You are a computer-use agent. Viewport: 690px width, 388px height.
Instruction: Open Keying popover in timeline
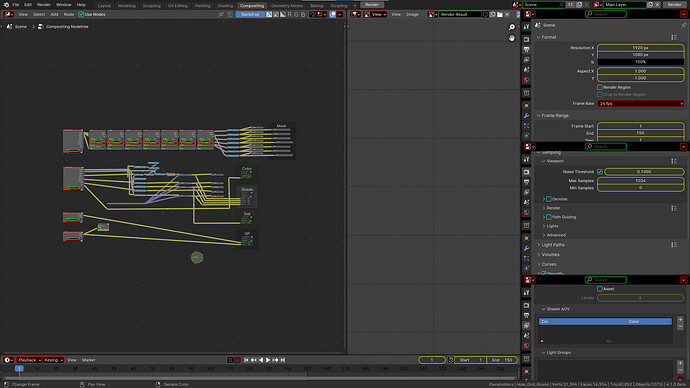pos(53,360)
